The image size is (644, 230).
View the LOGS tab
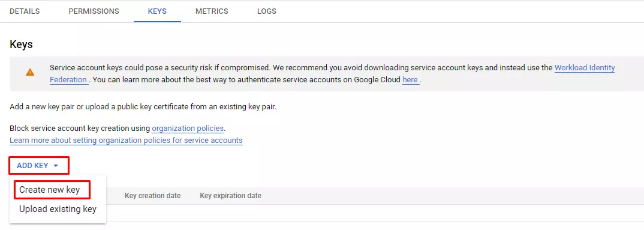point(267,11)
